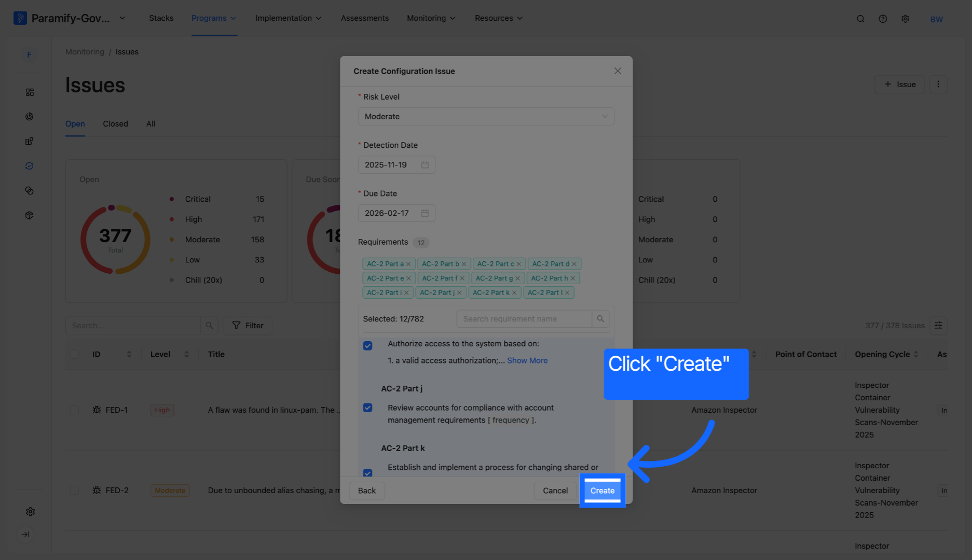Open the BW user avatar menu
The image size is (972, 560).
coord(936,19)
